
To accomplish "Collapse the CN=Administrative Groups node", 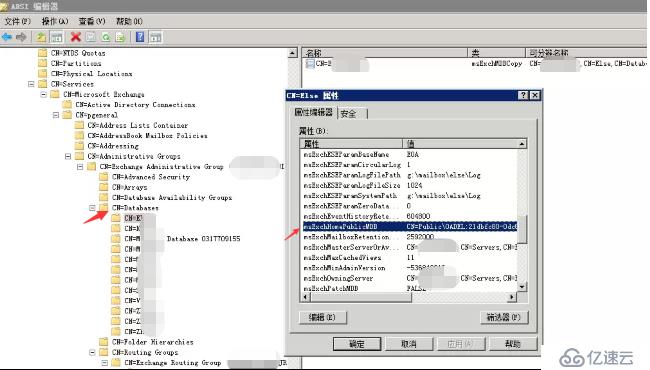I will (x=68, y=156).
